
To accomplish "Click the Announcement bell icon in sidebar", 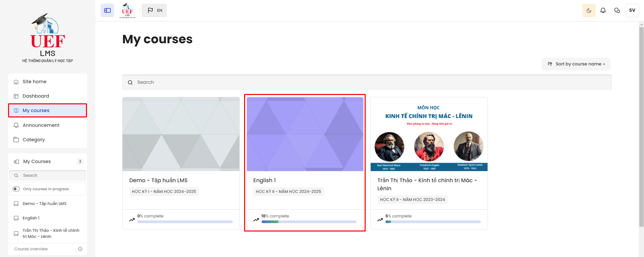I will pyautogui.click(x=16, y=125).
